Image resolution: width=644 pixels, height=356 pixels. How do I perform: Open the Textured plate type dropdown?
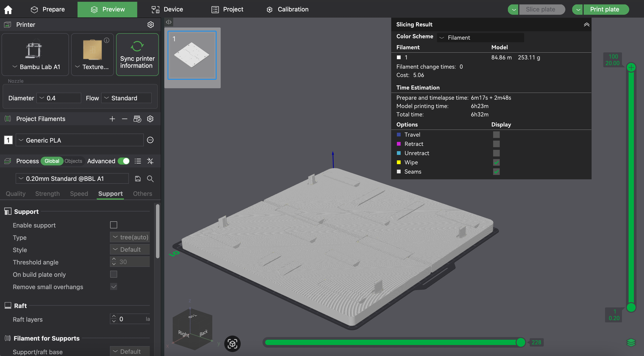(92, 67)
